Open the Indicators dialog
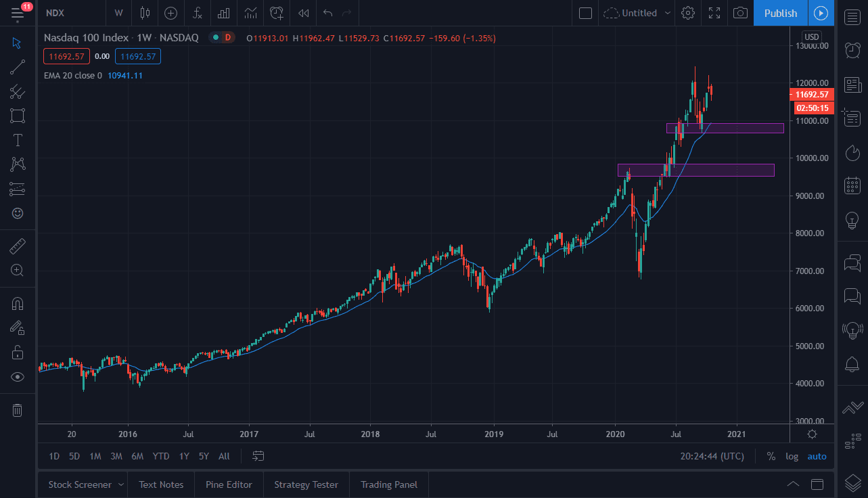This screenshot has height=498, width=868. 197,13
